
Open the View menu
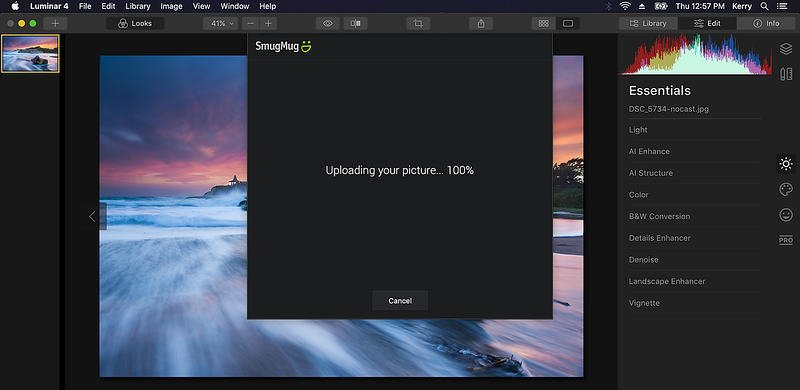pyautogui.click(x=202, y=6)
